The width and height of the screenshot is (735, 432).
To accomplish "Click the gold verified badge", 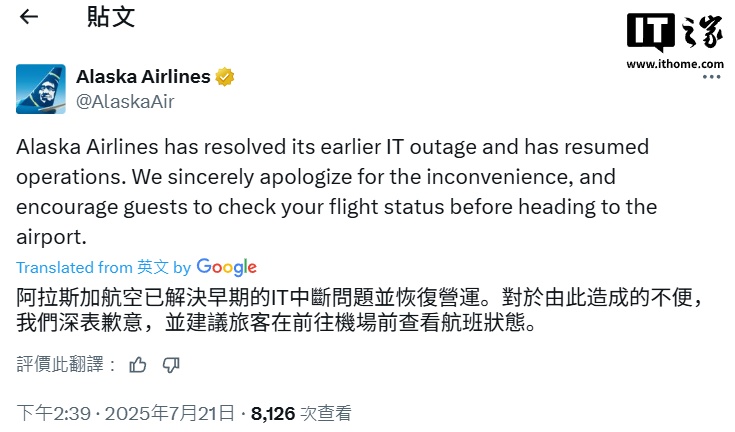I will coord(227,77).
